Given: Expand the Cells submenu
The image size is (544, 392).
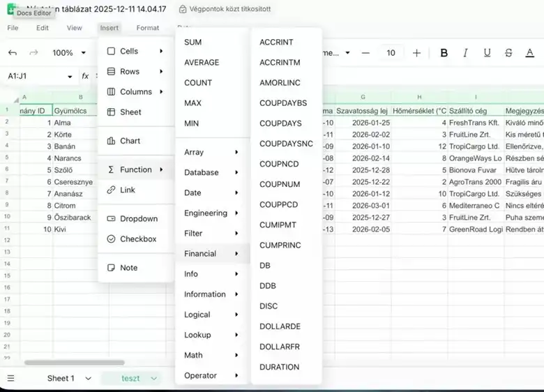Looking at the screenshot, I should point(135,52).
